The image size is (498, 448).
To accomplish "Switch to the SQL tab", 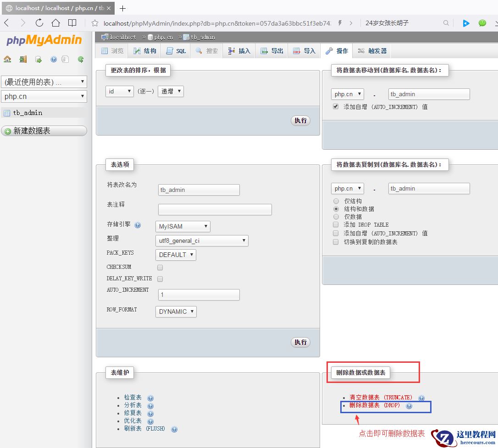I will point(176,51).
